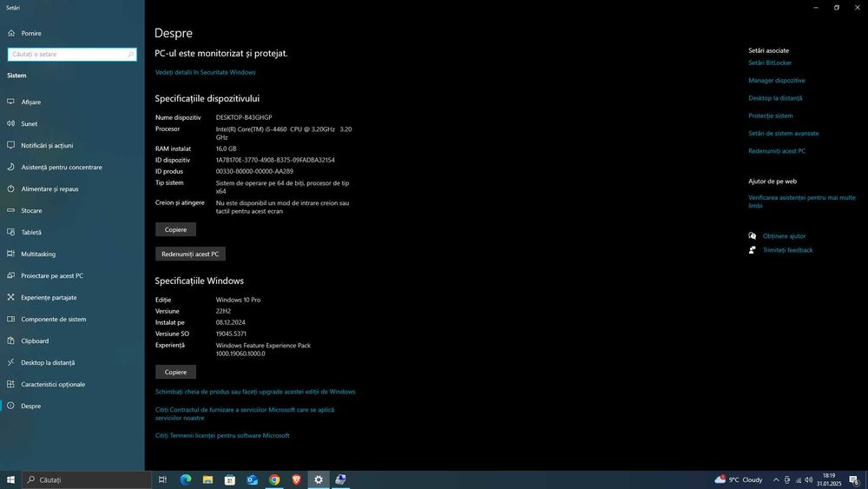Viewport: 868px width, 489px height.
Task: Launch Microsoft Edge from taskbar
Action: [186, 479]
